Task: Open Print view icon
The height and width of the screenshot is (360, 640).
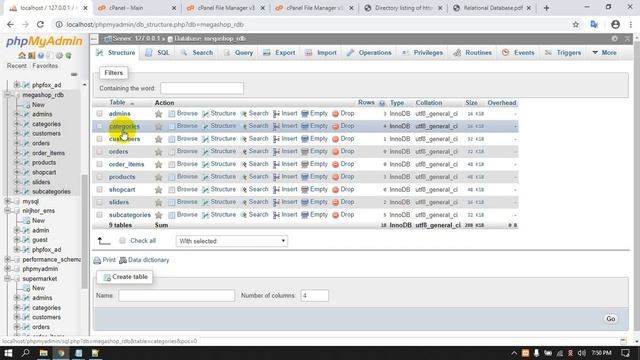Action: [x=97, y=260]
